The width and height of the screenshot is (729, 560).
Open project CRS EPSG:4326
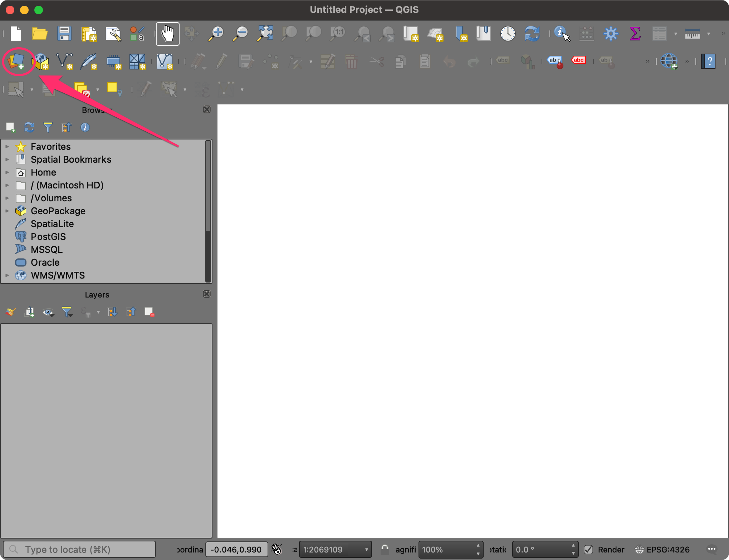(662, 549)
